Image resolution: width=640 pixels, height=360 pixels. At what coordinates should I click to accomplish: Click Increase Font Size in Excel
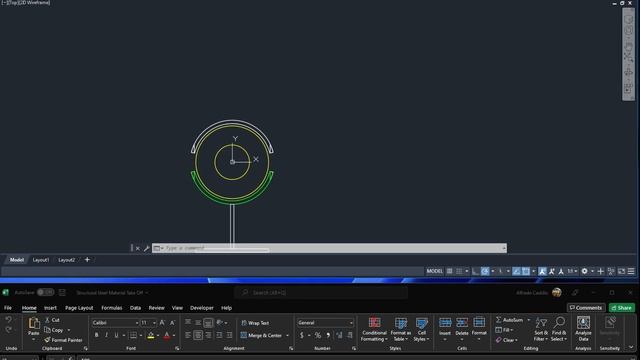pos(162,323)
